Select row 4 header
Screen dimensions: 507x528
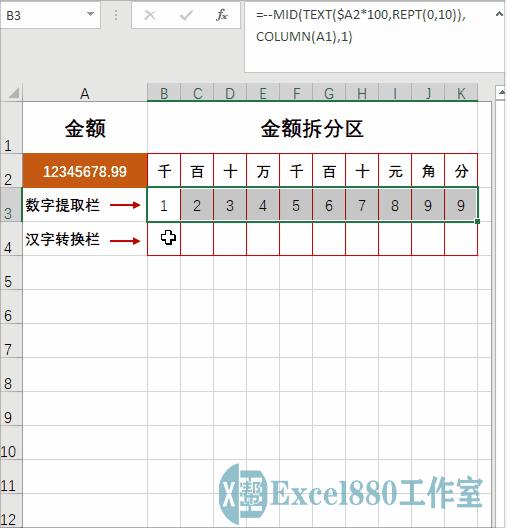click(x=11, y=239)
